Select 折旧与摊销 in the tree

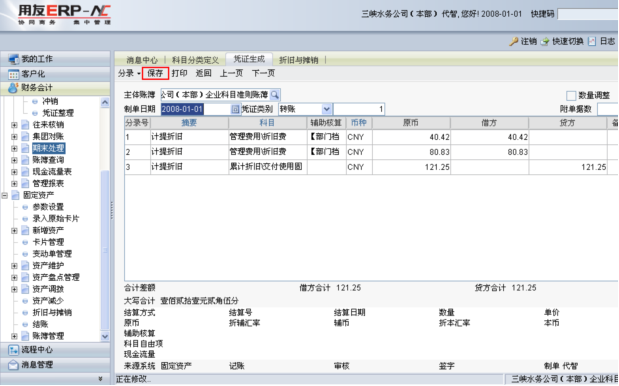click(52, 313)
